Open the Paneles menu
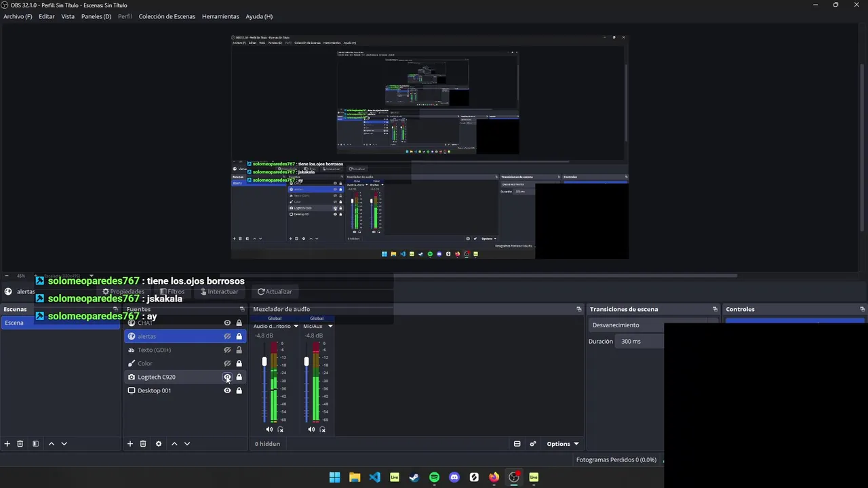 96,16
